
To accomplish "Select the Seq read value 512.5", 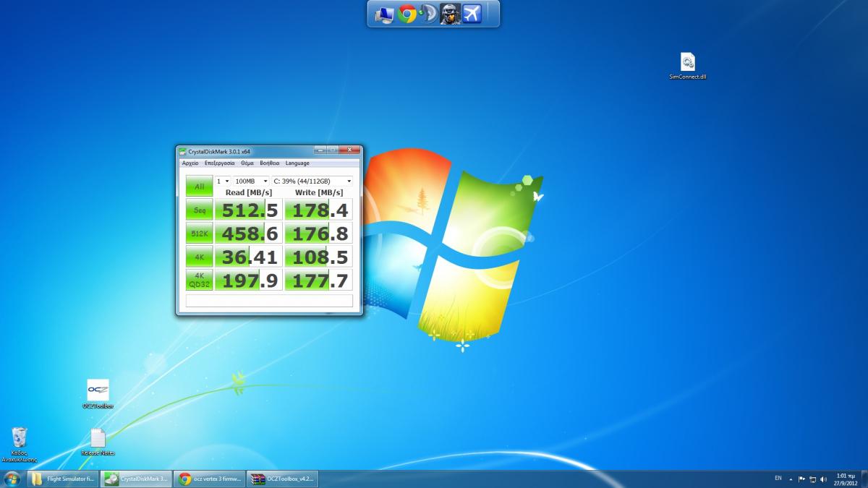I will [x=249, y=210].
